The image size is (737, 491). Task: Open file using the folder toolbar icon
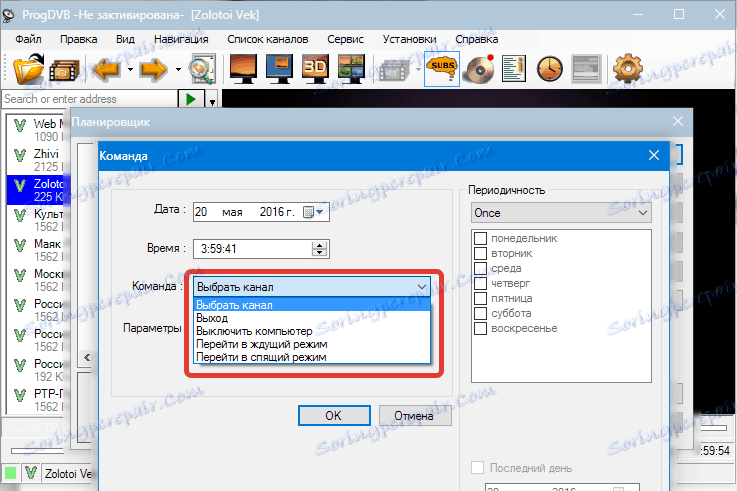coord(28,69)
